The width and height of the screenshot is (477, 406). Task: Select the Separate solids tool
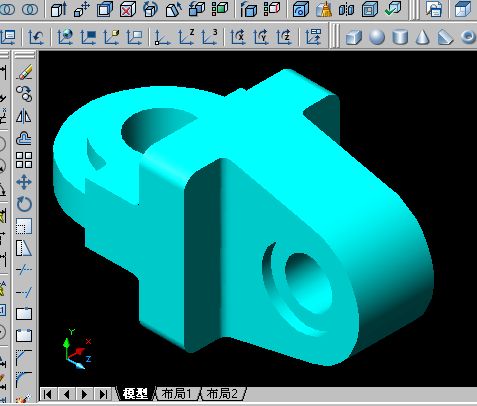pyautogui.click(x=347, y=9)
